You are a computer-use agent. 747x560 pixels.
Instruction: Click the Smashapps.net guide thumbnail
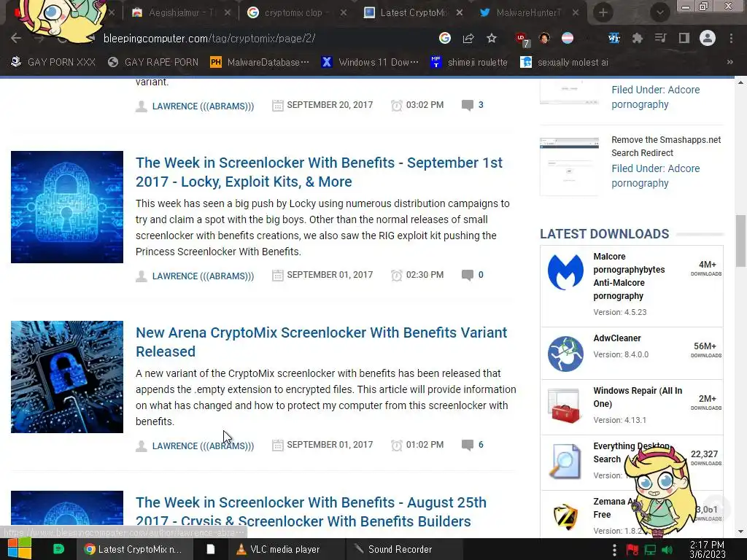coord(569,167)
